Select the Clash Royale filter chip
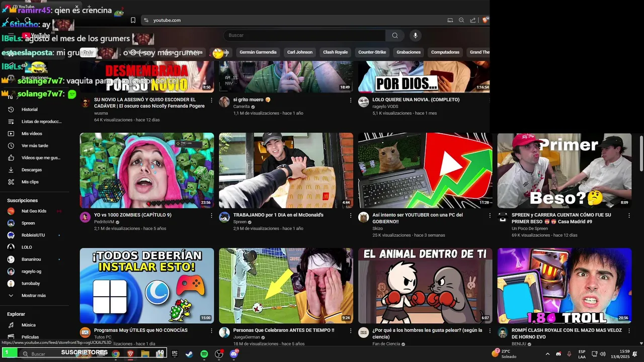The height and width of the screenshot is (362, 644). pyautogui.click(x=335, y=52)
